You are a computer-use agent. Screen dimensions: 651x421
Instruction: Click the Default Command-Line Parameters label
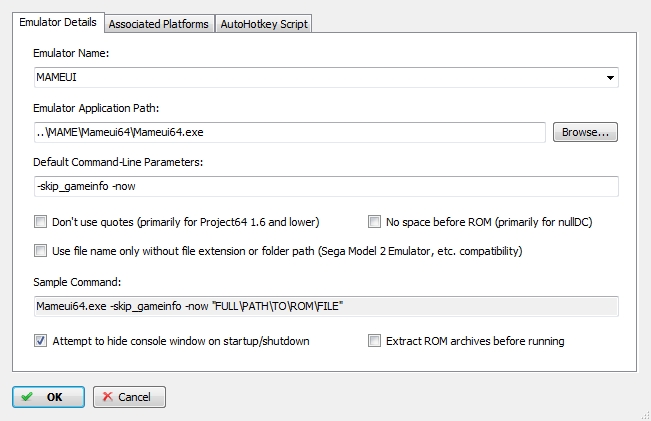118,162
